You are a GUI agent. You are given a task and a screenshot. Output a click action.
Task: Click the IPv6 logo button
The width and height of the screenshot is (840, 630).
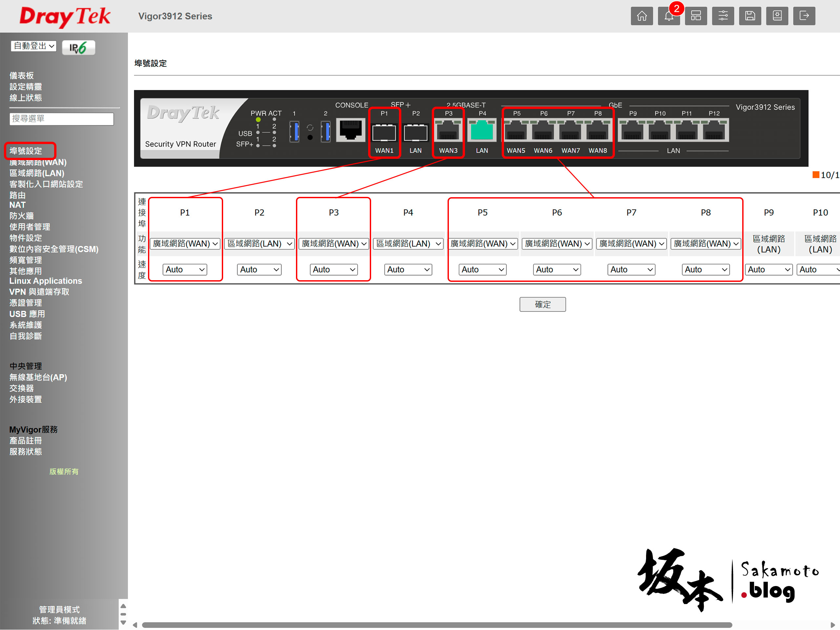(79, 48)
